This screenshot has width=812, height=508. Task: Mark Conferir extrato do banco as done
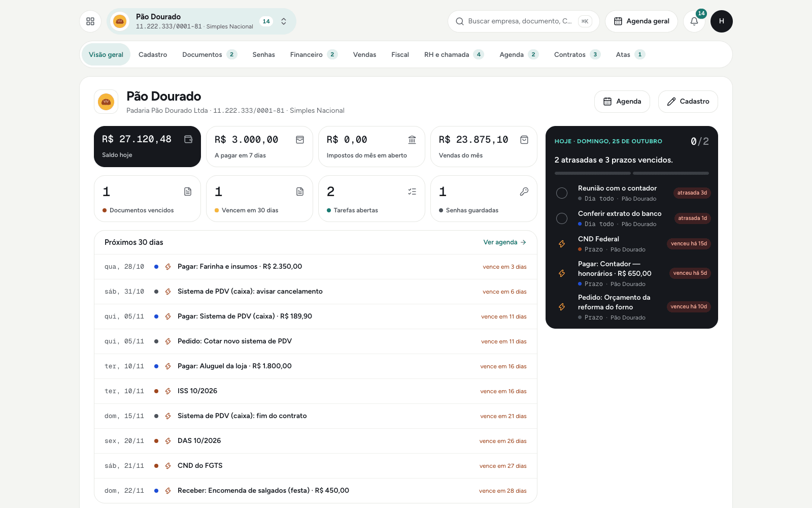562,218
